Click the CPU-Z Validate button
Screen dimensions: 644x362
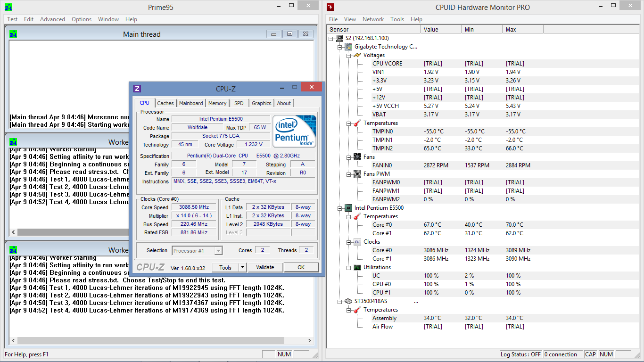tap(265, 267)
